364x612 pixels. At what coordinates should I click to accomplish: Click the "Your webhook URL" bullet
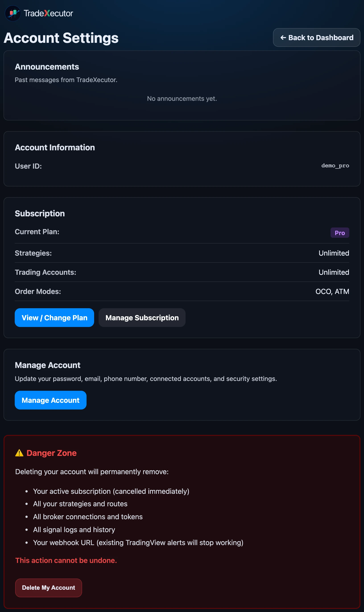(138, 543)
